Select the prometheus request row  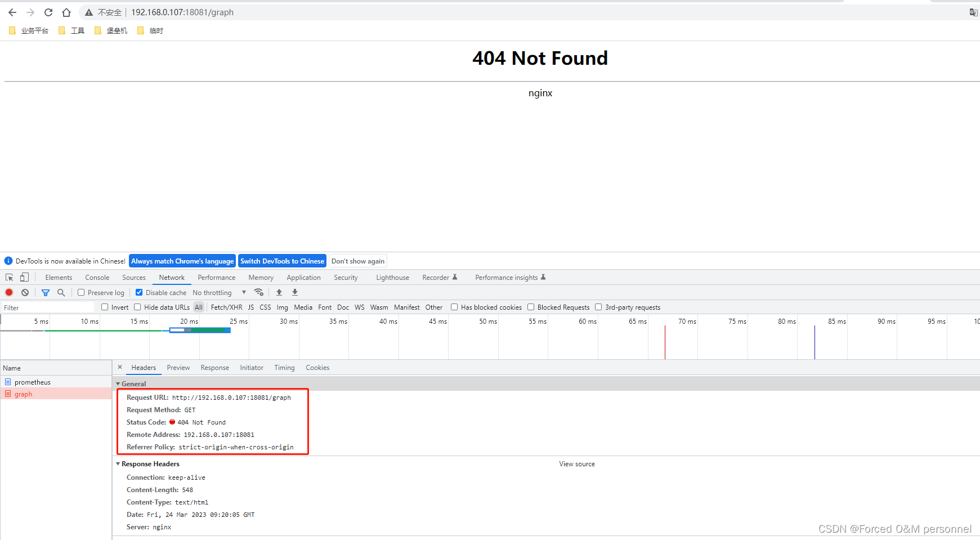pos(56,382)
